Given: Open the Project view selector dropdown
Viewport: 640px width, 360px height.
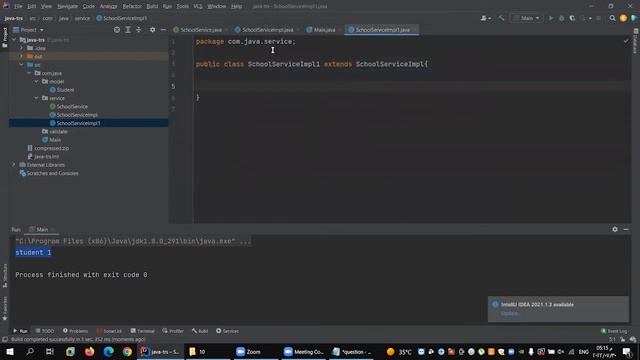Looking at the screenshot, I should [29, 30].
